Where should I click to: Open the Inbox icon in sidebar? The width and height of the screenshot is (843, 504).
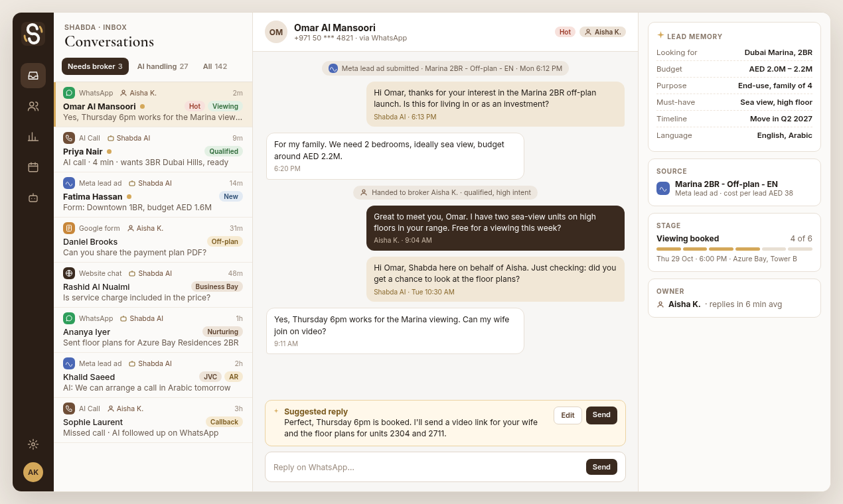[x=33, y=76]
